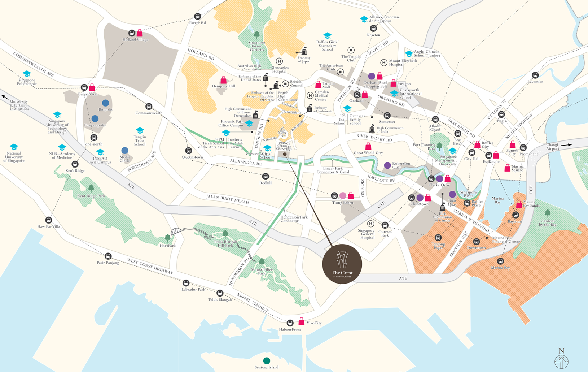Click the Gleneagles Hospital H icon

(x=279, y=61)
